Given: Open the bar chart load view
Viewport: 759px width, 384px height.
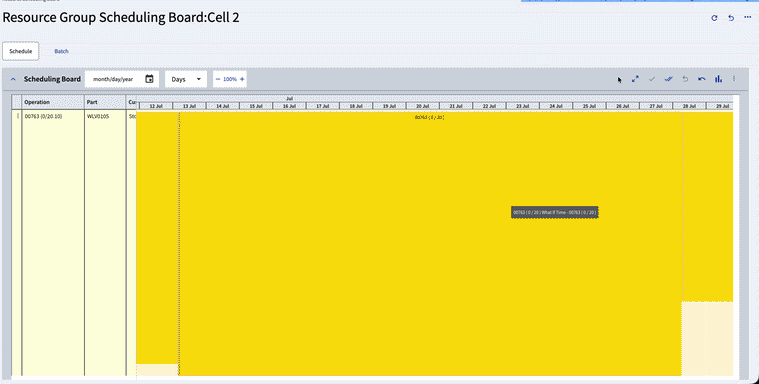Looking at the screenshot, I should tap(718, 79).
